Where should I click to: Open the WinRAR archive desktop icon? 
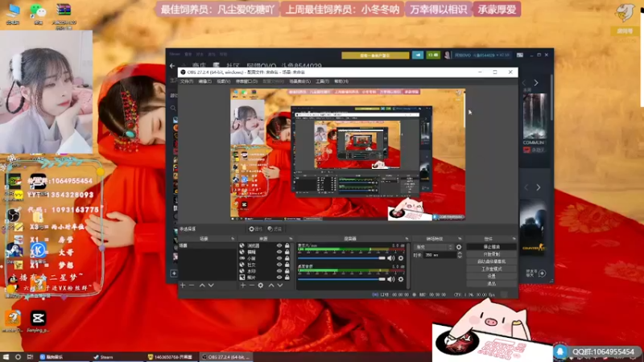click(64, 15)
